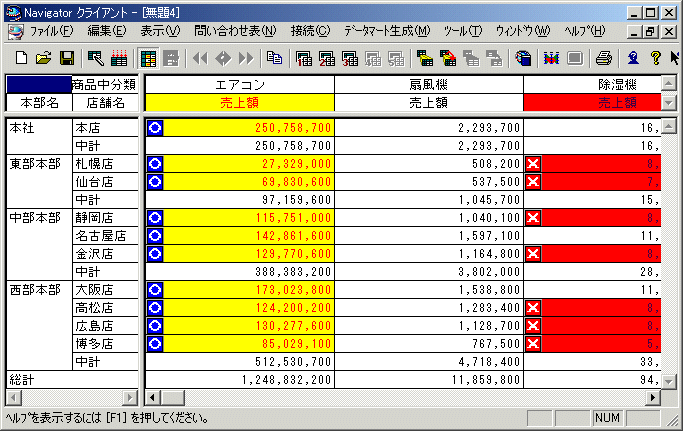683x431 pixels.
Task: Click the horizontal scrollbar right arrow of data grid
Action: click(652, 397)
